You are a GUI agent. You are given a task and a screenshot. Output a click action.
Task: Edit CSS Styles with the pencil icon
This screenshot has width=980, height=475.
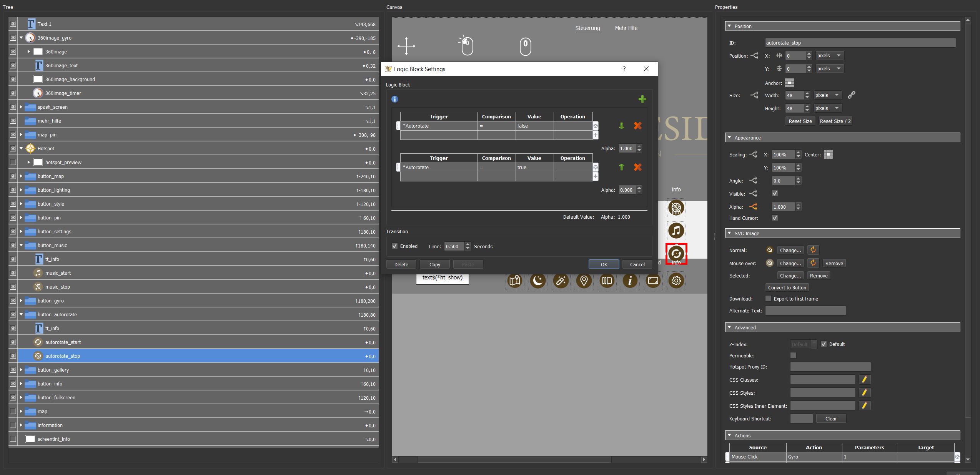tap(864, 393)
